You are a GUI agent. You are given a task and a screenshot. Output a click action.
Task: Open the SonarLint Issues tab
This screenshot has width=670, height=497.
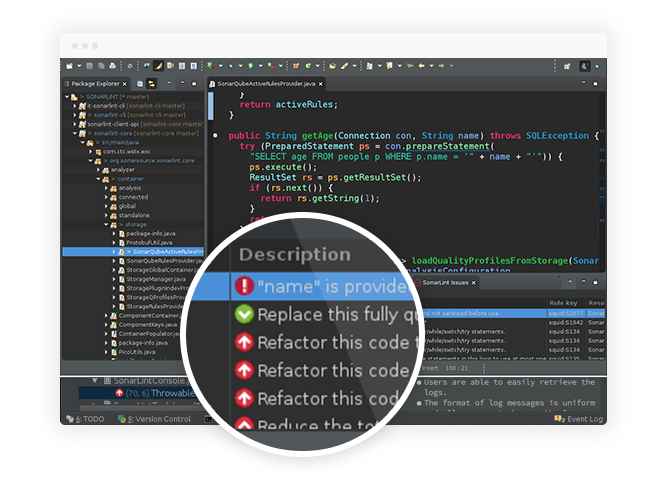[445, 283]
